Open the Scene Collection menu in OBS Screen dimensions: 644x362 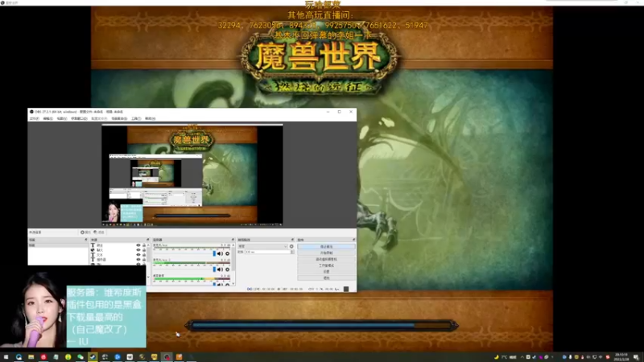tap(119, 118)
